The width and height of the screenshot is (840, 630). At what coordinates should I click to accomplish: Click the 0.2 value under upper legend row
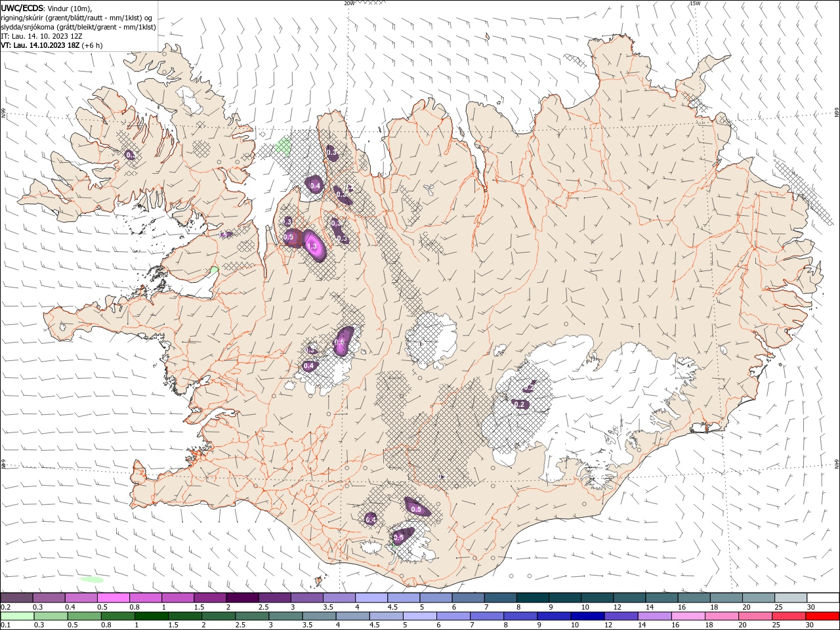pos(6,607)
